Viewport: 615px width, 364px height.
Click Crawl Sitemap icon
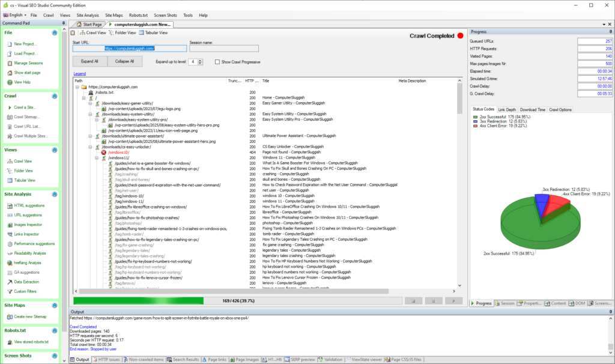[x=10, y=117]
